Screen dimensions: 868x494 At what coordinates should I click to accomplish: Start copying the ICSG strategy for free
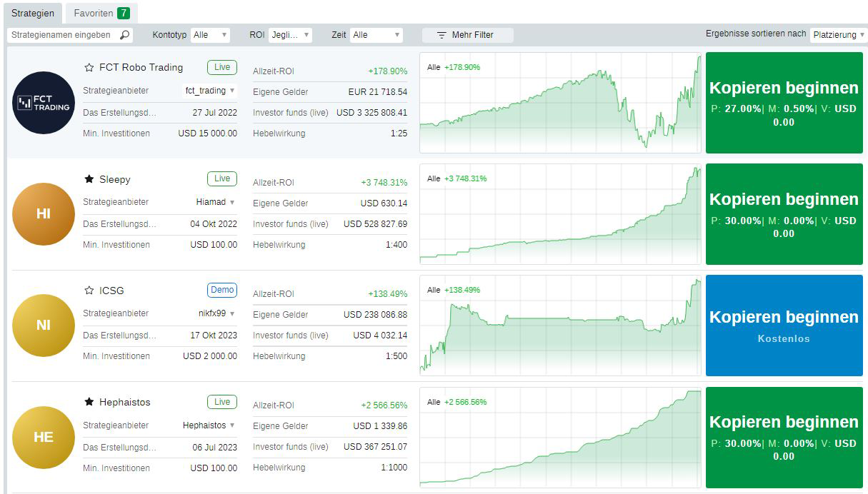click(784, 325)
